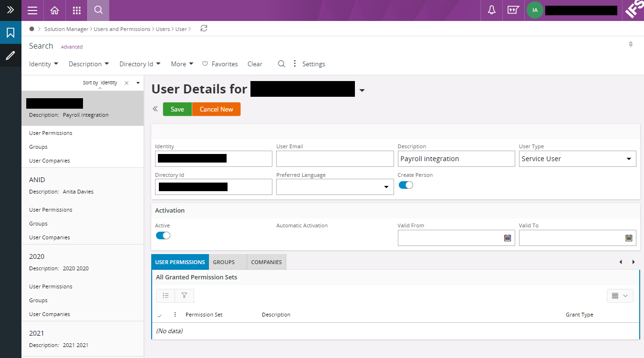Click the green Save button
The image size is (644, 358).
(x=177, y=109)
